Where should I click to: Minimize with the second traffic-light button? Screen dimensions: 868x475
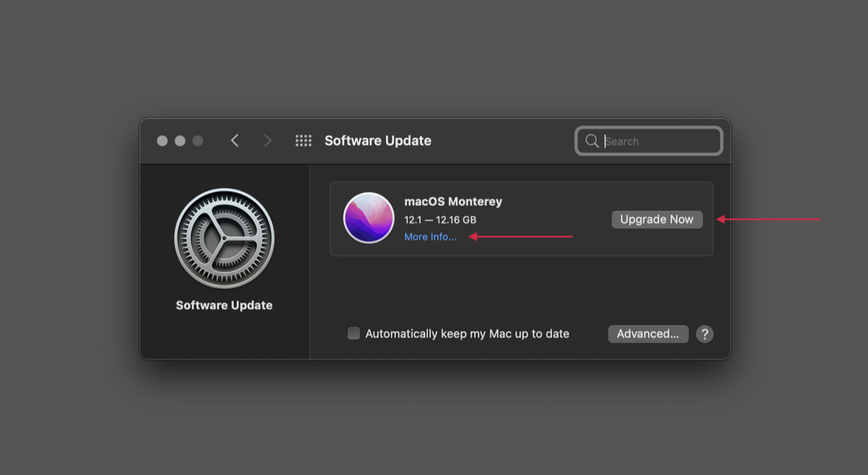180,140
